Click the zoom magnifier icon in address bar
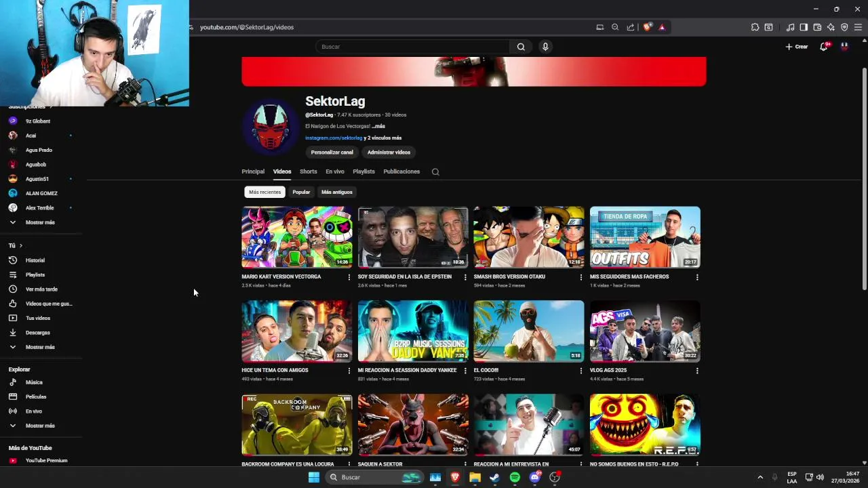Screen dimensions: 868x488 (615, 27)
